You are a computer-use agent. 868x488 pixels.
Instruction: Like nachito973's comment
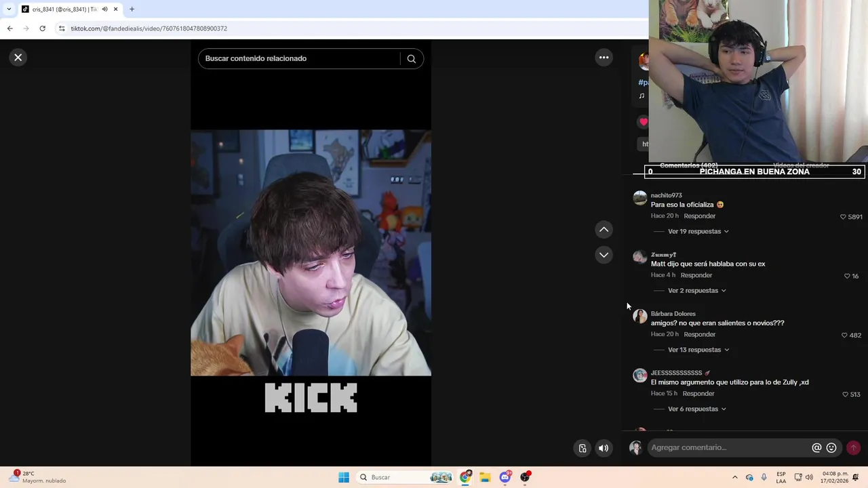tap(843, 217)
